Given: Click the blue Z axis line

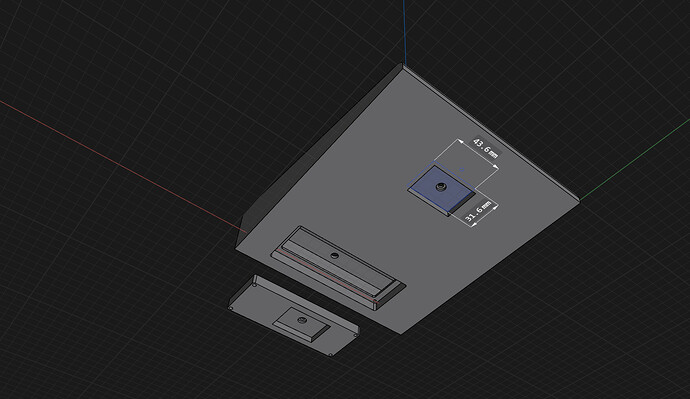Looking at the screenshot, I should 404,32.
